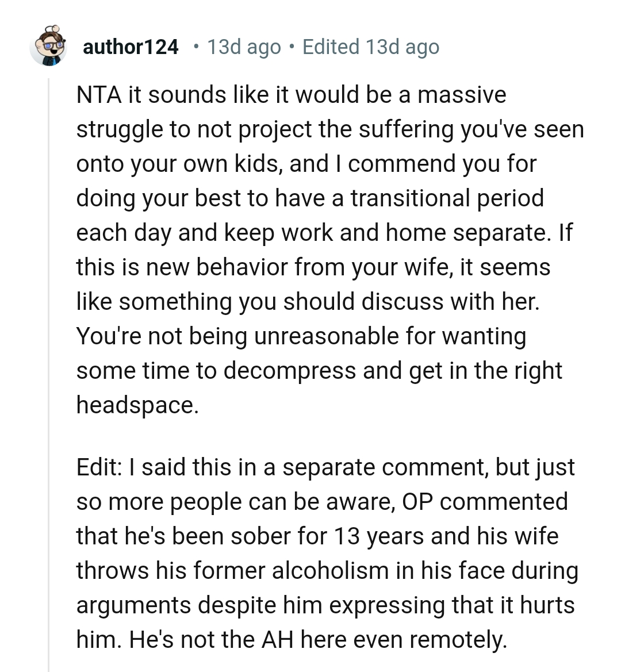Click the author124 avatar icon
This screenshot has height=672, width=621.
pos(49,46)
